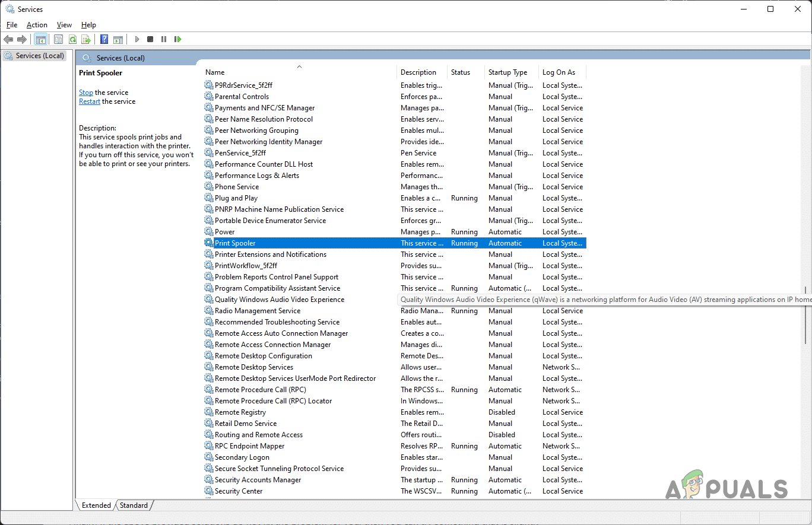Image resolution: width=812 pixels, height=525 pixels.
Task: Refresh the services list via toolbar
Action: point(72,39)
